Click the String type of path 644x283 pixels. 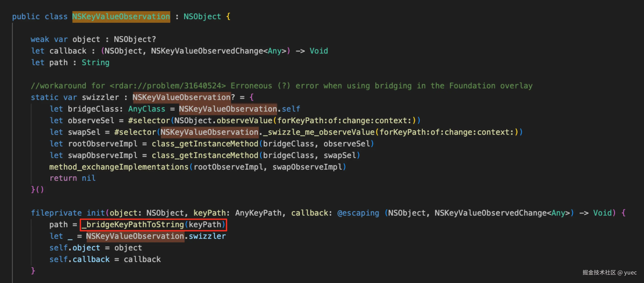click(95, 62)
